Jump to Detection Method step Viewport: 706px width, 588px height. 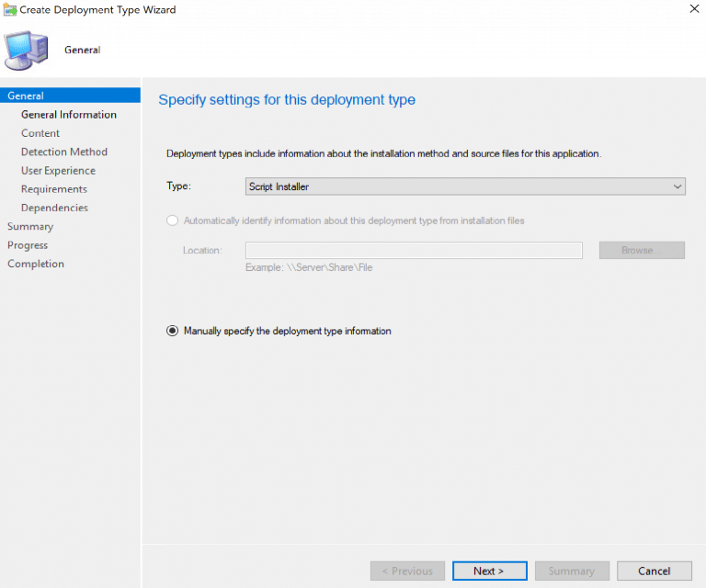(64, 152)
